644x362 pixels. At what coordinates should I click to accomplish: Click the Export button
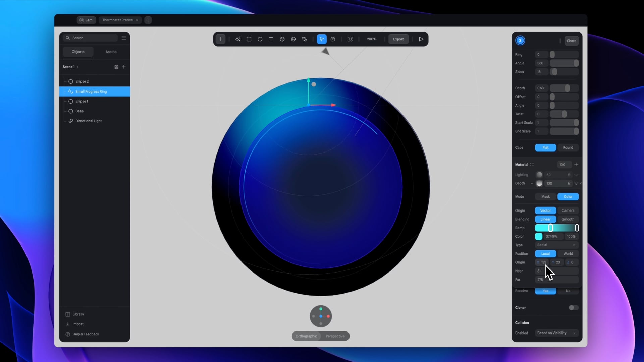pyautogui.click(x=398, y=39)
